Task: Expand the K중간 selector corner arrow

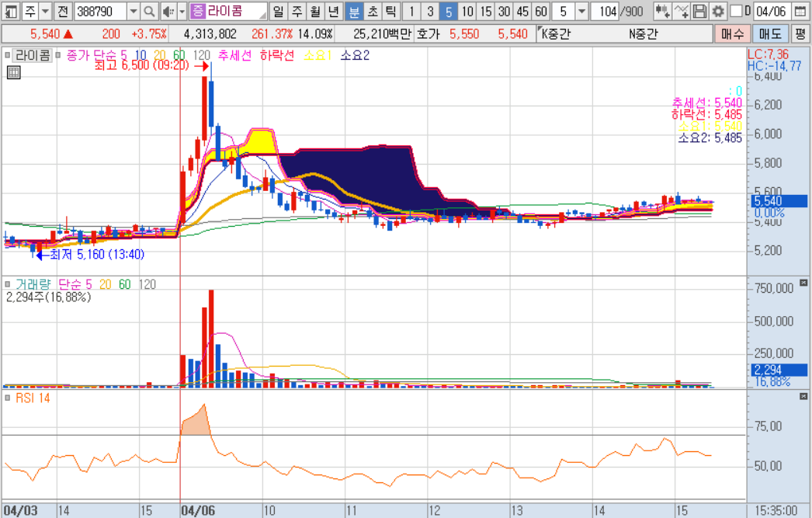Action: (x=540, y=29)
